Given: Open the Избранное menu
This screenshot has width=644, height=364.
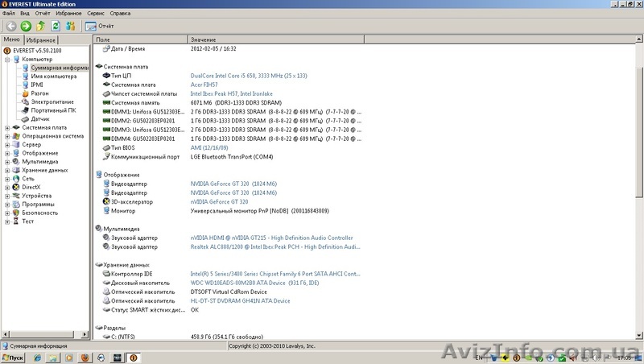Looking at the screenshot, I should pyautogui.click(x=68, y=13).
